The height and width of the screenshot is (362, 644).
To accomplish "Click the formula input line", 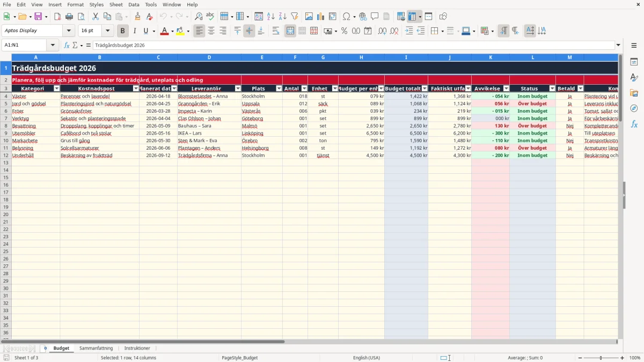I will coord(354,46).
